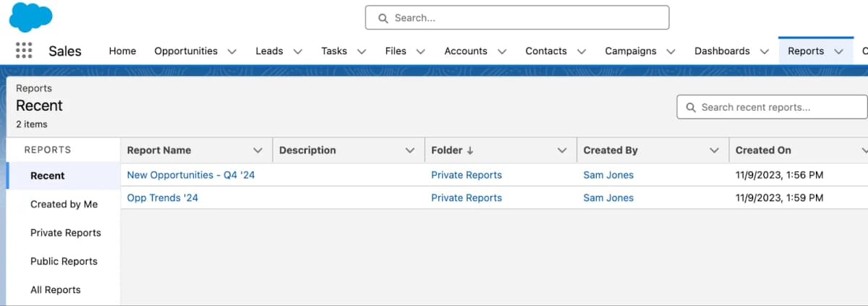Expand the Files tab dropdown chevron

[420, 51]
